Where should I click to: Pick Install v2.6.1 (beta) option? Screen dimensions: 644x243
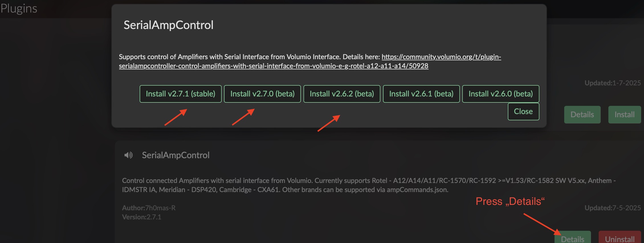click(421, 94)
